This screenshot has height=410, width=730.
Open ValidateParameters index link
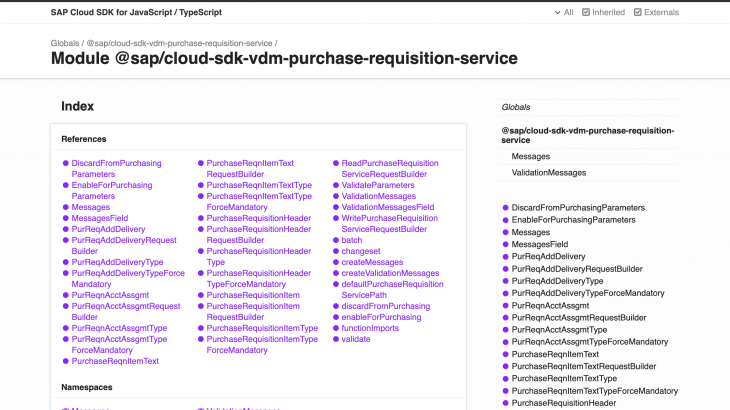(x=378, y=185)
